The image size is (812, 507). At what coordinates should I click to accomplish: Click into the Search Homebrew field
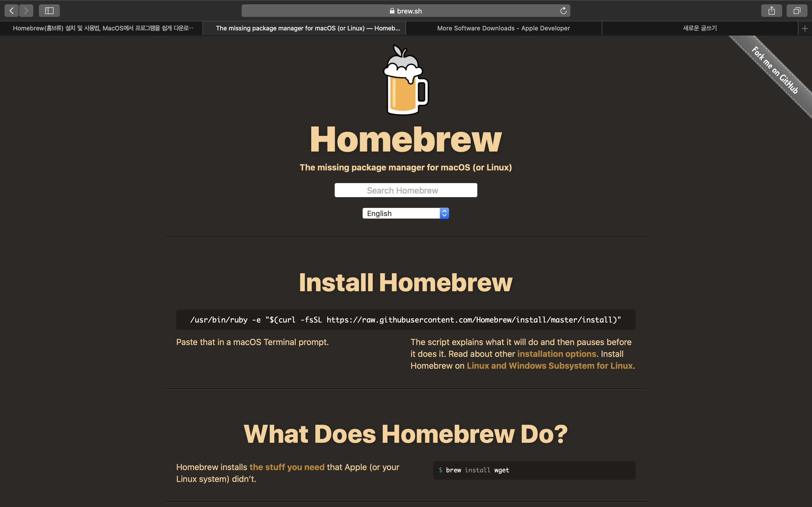[406, 190]
